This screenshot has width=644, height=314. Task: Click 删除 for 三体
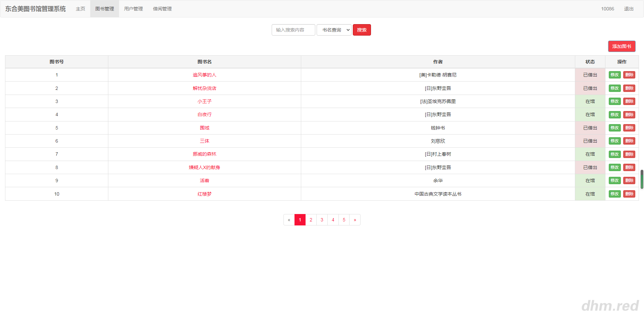tap(629, 141)
